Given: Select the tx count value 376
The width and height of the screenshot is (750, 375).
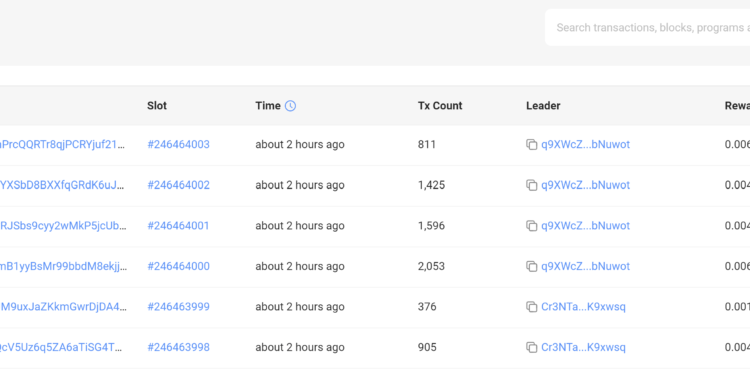Looking at the screenshot, I should pos(427,307).
